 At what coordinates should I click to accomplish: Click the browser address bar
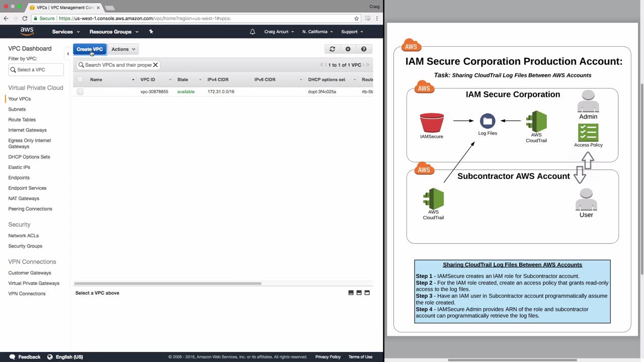tap(196, 19)
